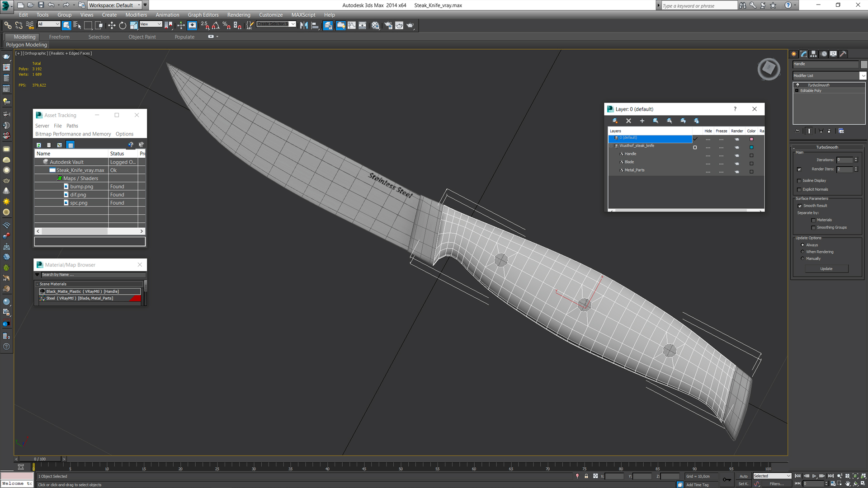Click Select by Name toolbar icon
Screen dimensions: 868x488
pos(77,26)
